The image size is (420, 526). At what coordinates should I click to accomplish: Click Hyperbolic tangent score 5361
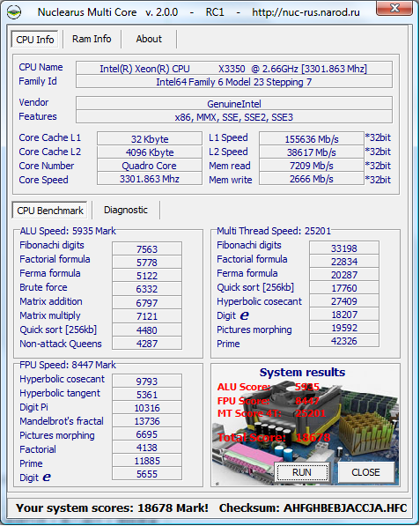[147, 395]
